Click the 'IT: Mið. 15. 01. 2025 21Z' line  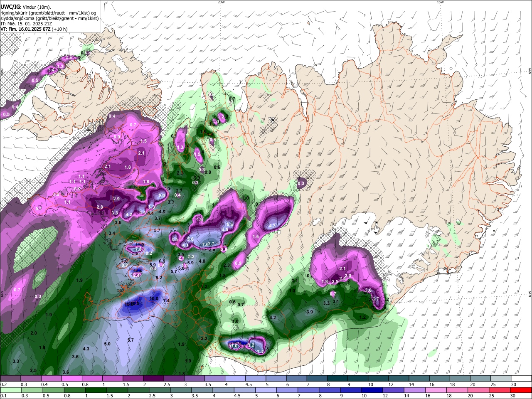(26, 24)
